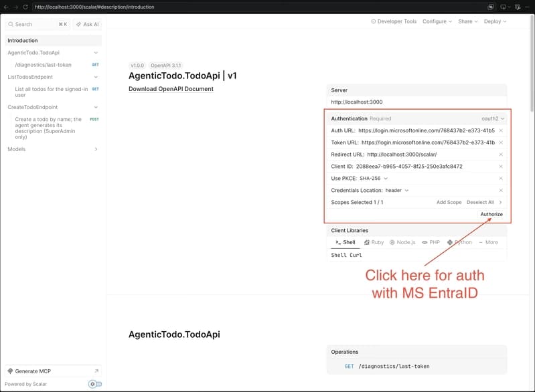535x392 pixels.
Task: Click the Developer Tools icon
Action: [x=373, y=21]
